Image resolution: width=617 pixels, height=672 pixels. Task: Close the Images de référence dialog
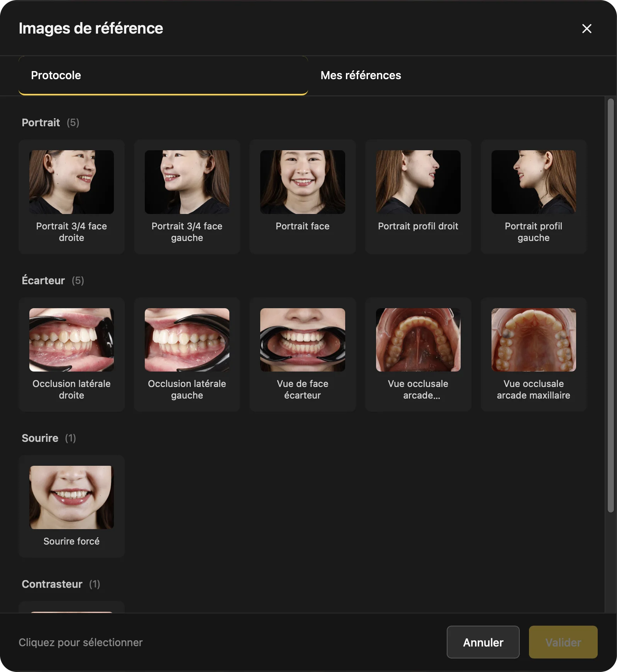[586, 29]
